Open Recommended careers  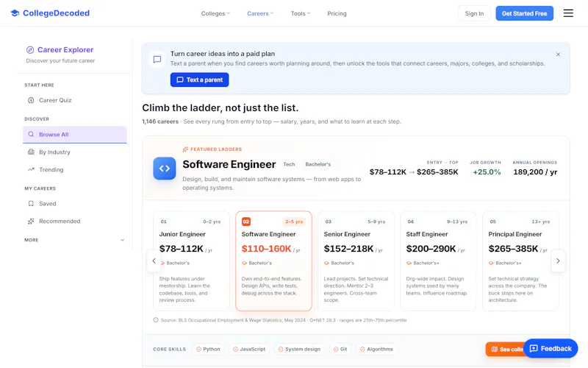(x=75, y=222)
